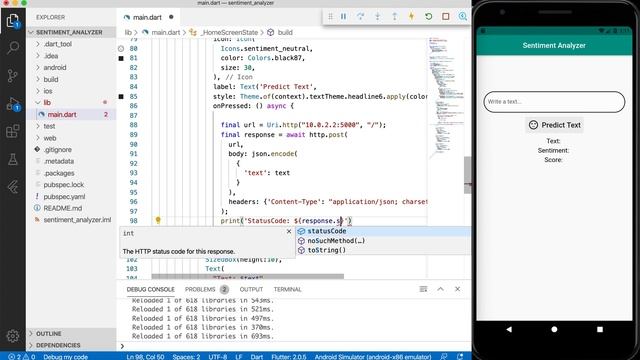This screenshot has width=640, height=360.
Task: Open the Run and Debug view
Action: (x=13, y=104)
